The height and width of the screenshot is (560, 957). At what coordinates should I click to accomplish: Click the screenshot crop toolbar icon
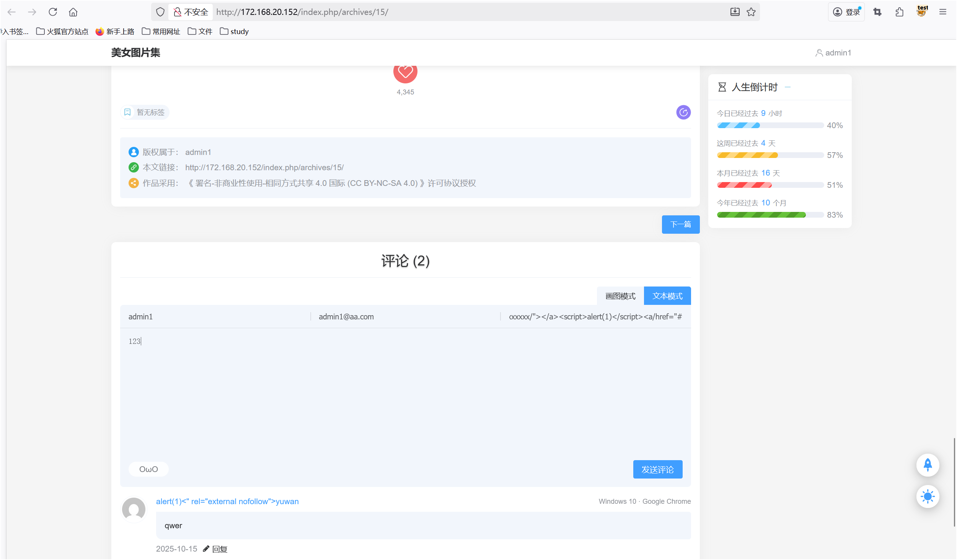[x=877, y=12]
